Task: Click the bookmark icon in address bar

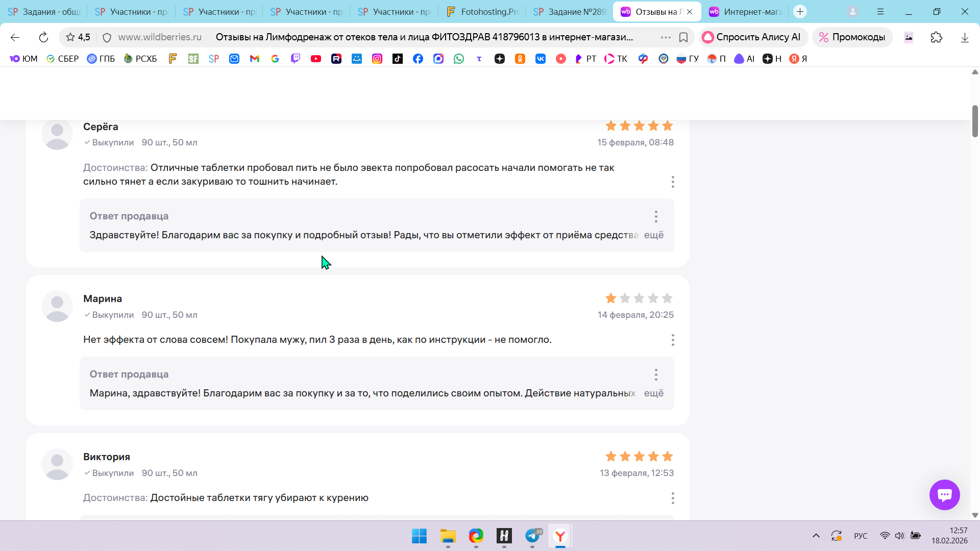Action: [683, 37]
